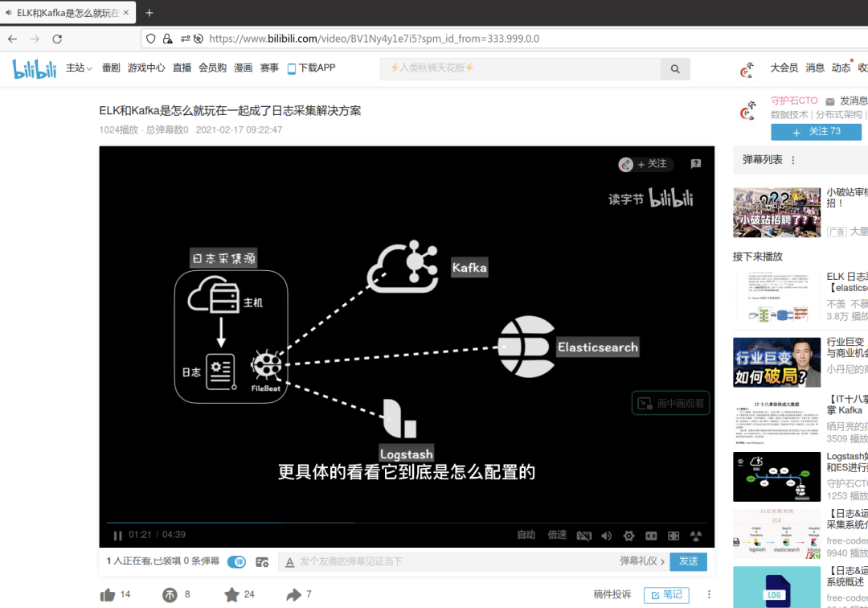Open the 倍速 playback speed menu

558,535
